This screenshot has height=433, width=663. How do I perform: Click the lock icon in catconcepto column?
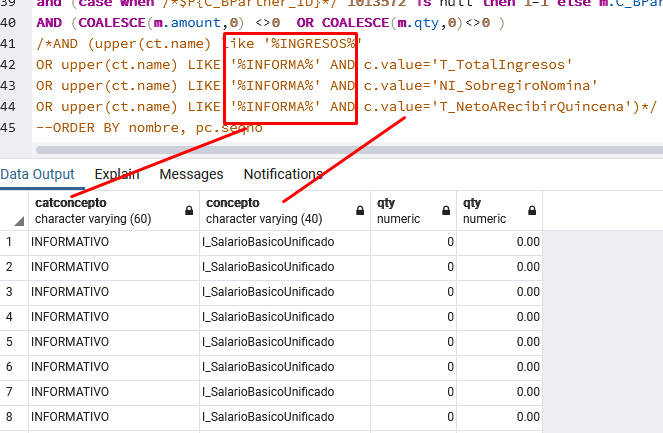(189, 211)
